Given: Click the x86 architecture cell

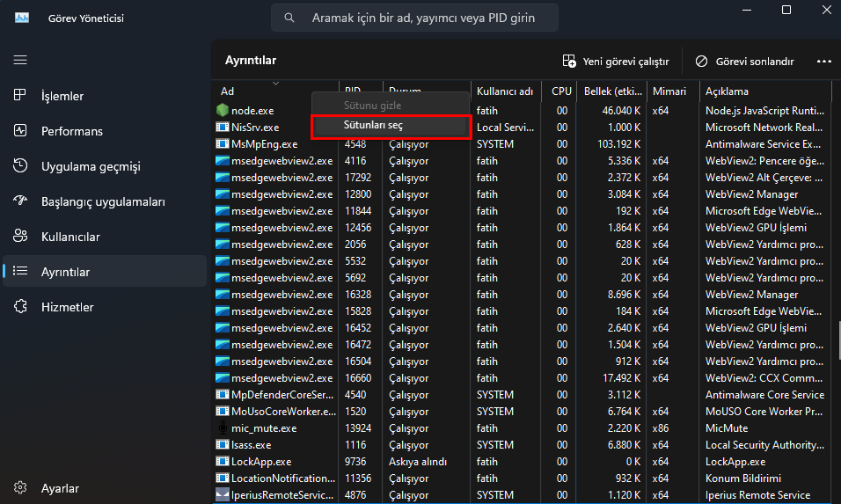Looking at the screenshot, I should click(x=661, y=427).
